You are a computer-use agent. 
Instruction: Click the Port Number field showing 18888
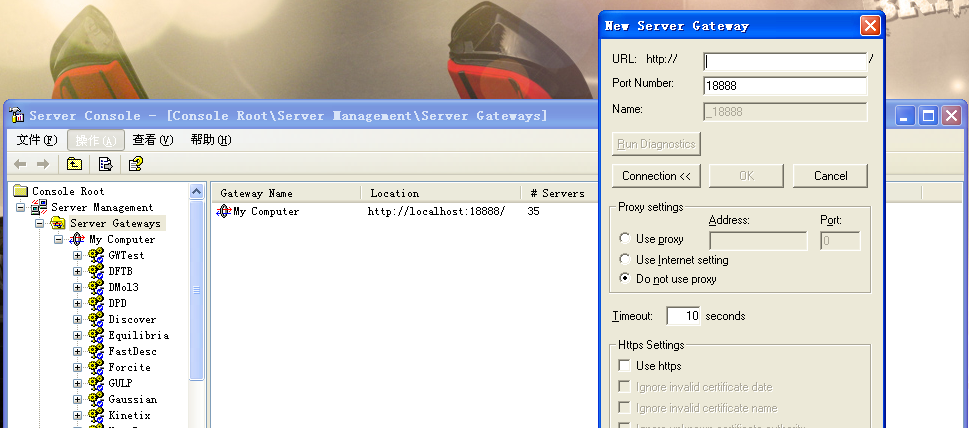(x=785, y=86)
